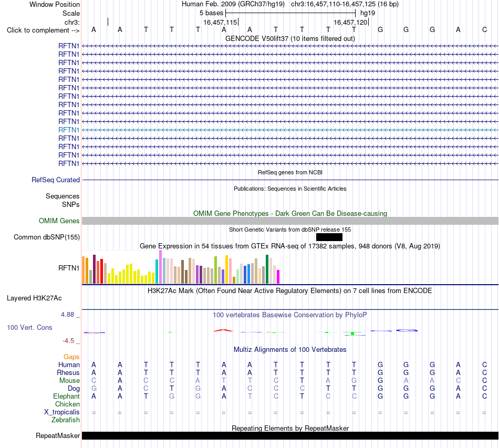Viewport: 499px width, 448px height.
Task: Click the orange Gaps label
Action: (x=71, y=357)
